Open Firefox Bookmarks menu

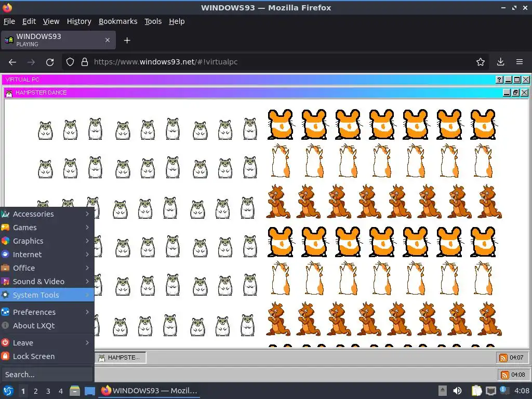(x=118, y=21)
